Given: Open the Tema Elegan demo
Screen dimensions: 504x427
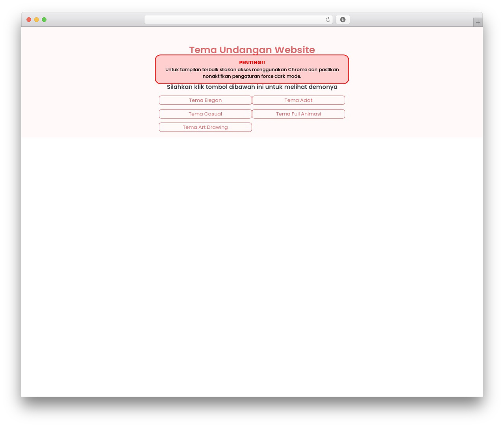Looking at the screenshot, I should [x=205, y=100].
